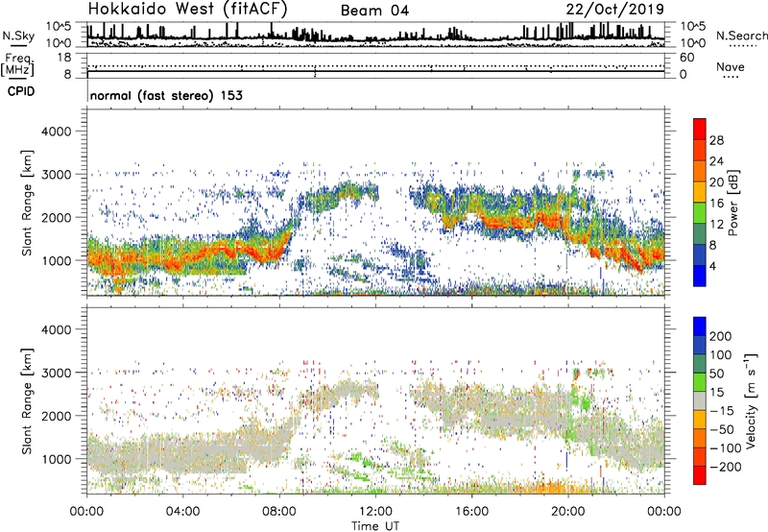
Task: Click the 'CPID' label
Action: 21,91
